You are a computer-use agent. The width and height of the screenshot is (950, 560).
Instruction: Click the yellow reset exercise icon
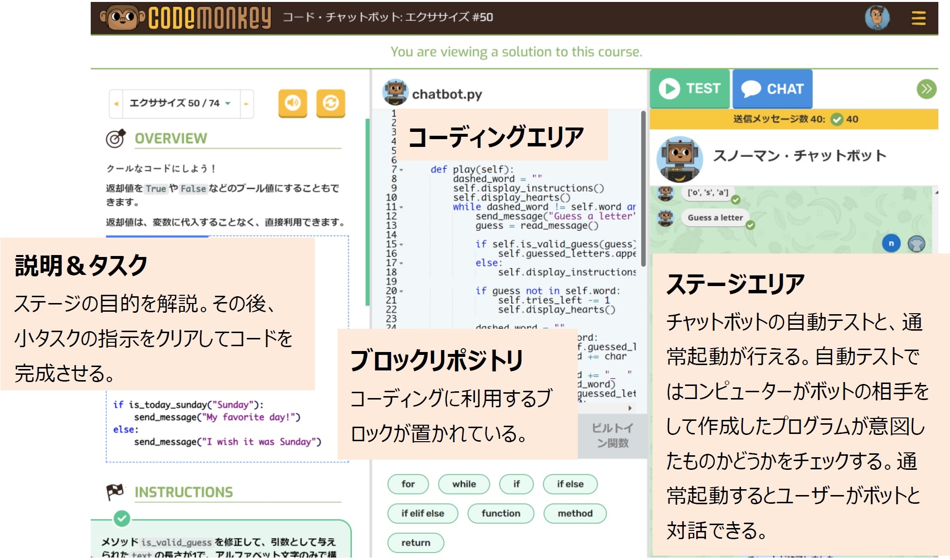[331, 103]
